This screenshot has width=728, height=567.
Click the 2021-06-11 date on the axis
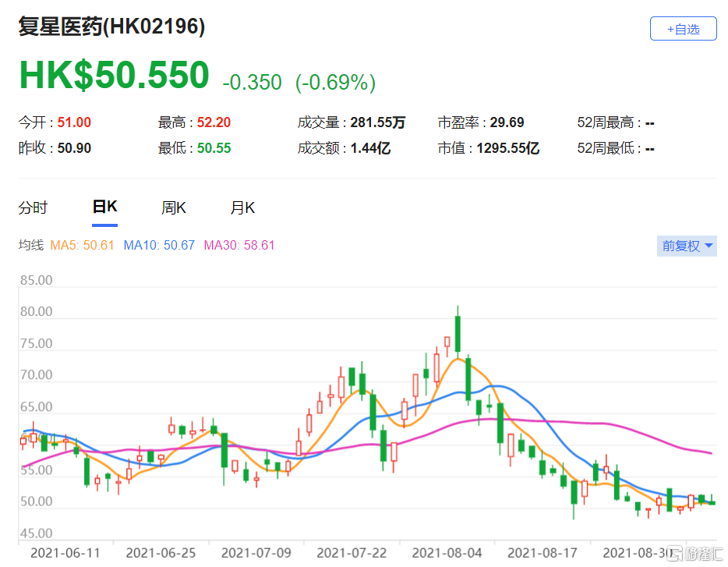click(x=65, y=553)
